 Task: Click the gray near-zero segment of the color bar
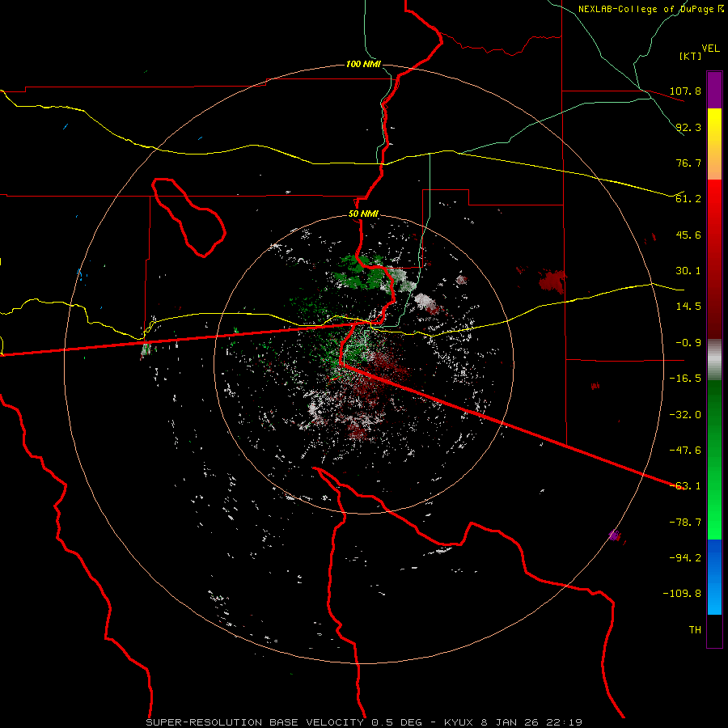pos(714,360)
